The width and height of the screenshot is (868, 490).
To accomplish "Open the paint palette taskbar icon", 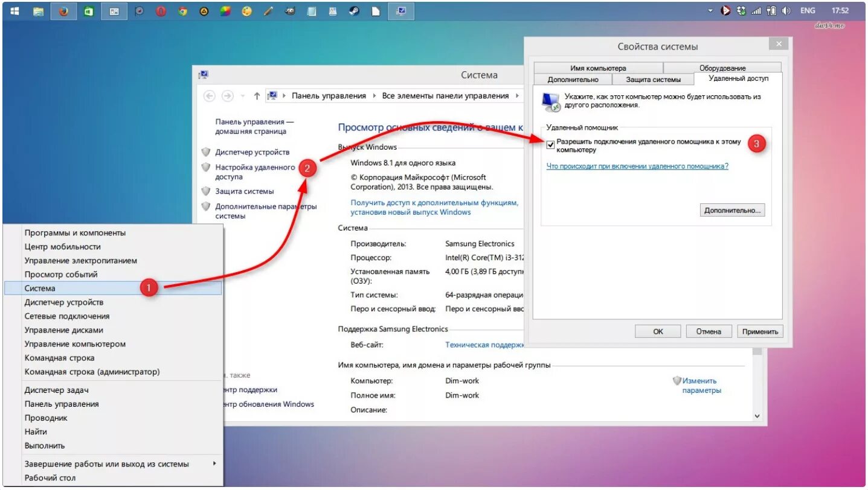I will click(246, 11).
